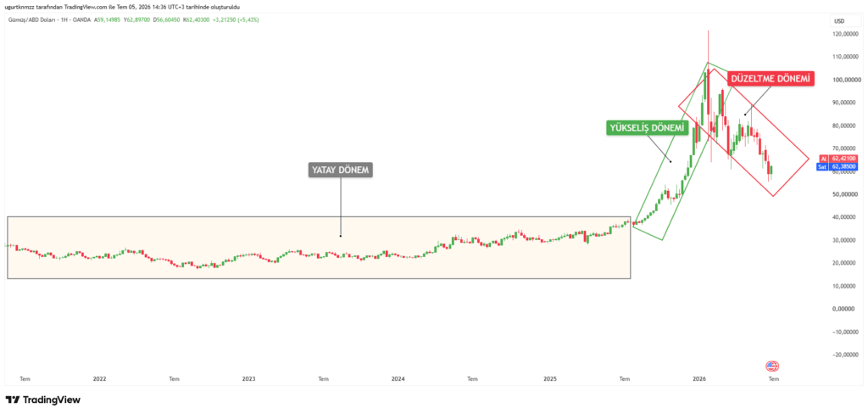Click the 2022 label on time axis
868x414 pixels.
click(x=100, y=379)
